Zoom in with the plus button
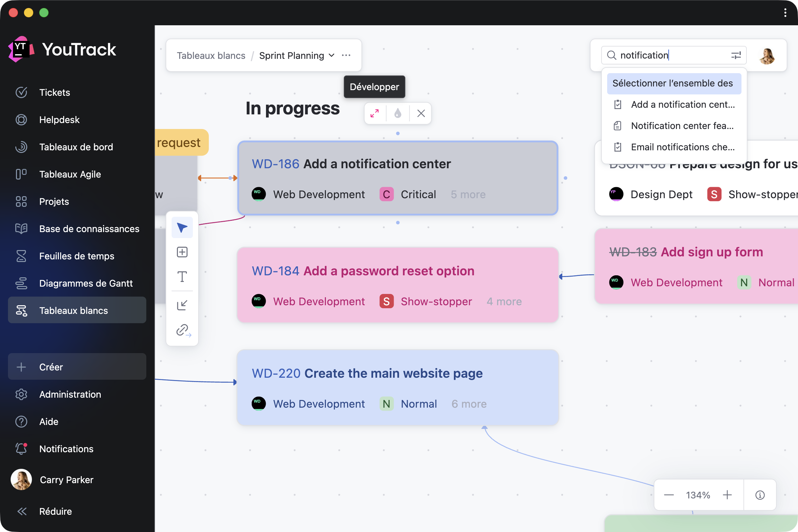The width and height of the screenshot is (798, 532). 727,495
